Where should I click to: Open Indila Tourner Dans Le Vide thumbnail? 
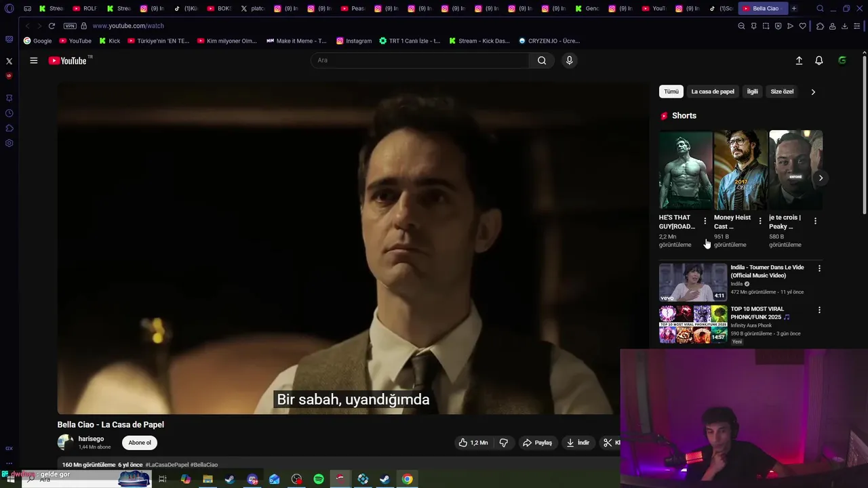pos(693,282)
